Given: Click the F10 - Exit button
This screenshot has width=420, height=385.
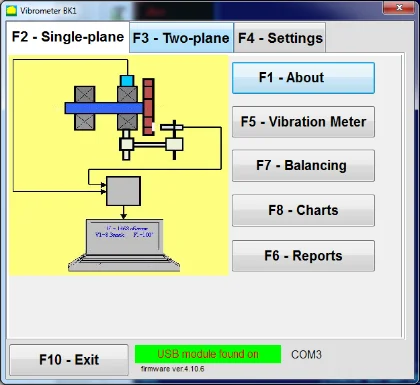Looking at the screenshot, I should [69, 360].
